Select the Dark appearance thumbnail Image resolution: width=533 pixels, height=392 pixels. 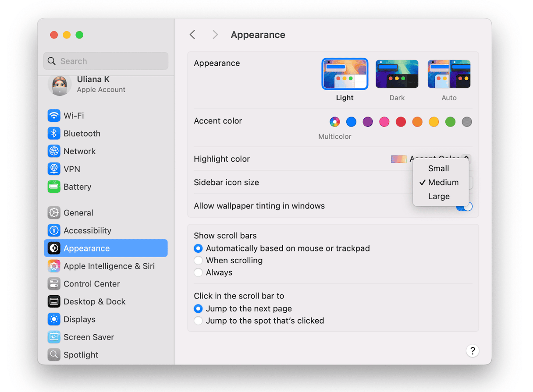397,74
